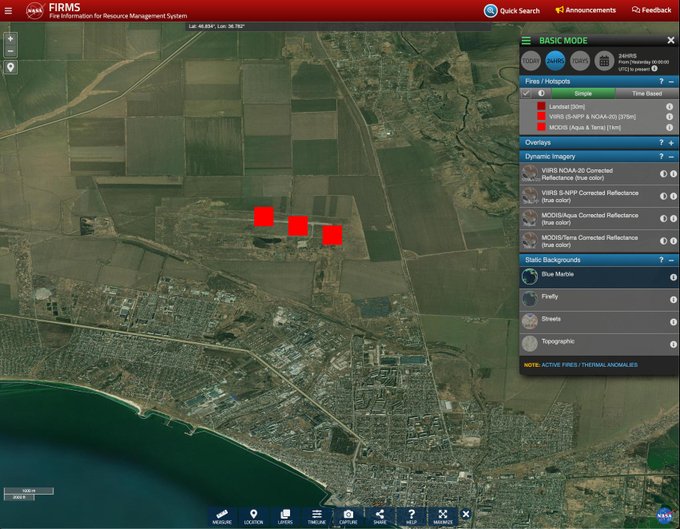This screenshot has width=680, height=529.
Task: Expand the Overlays section
Action: 671,143
